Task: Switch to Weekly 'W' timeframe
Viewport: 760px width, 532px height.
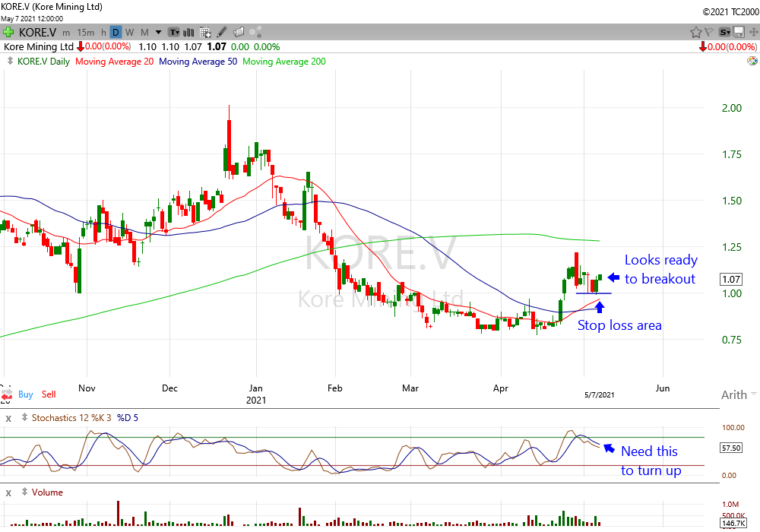Action: 129,33
